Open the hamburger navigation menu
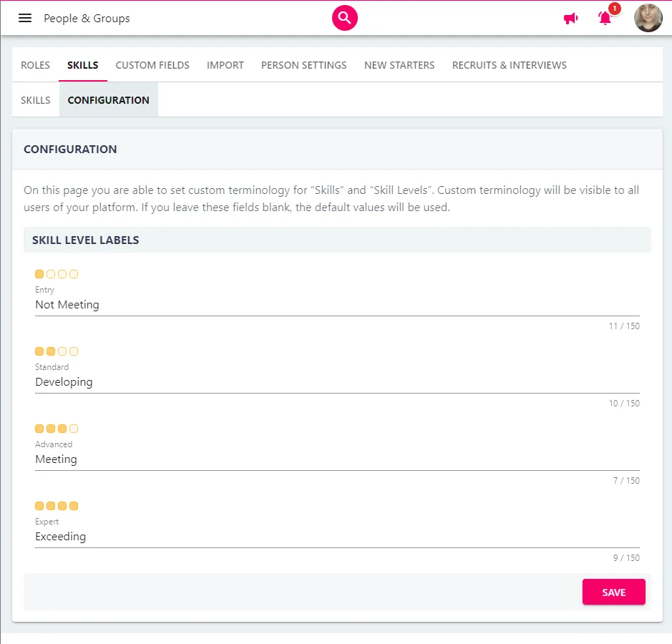672x644 pixels. 25,18
